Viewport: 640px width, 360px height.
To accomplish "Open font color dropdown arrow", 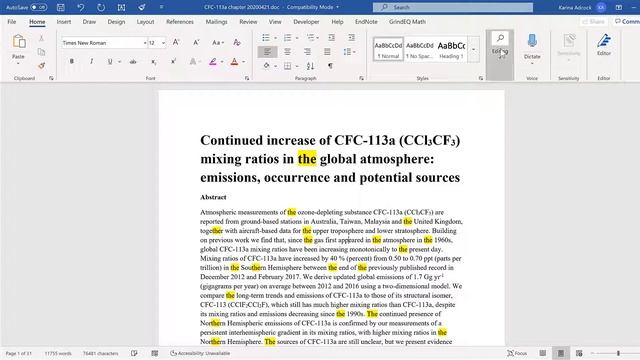I will point(244,62).
